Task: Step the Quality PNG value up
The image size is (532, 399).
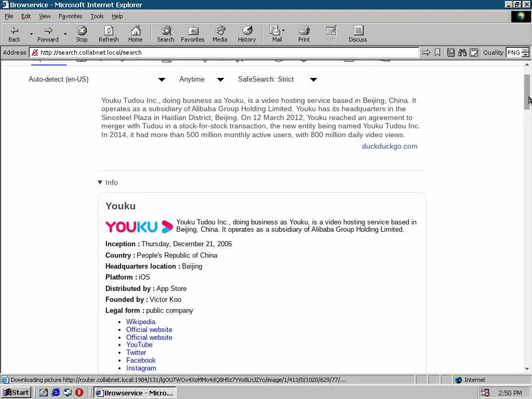Action: [526, 50]
